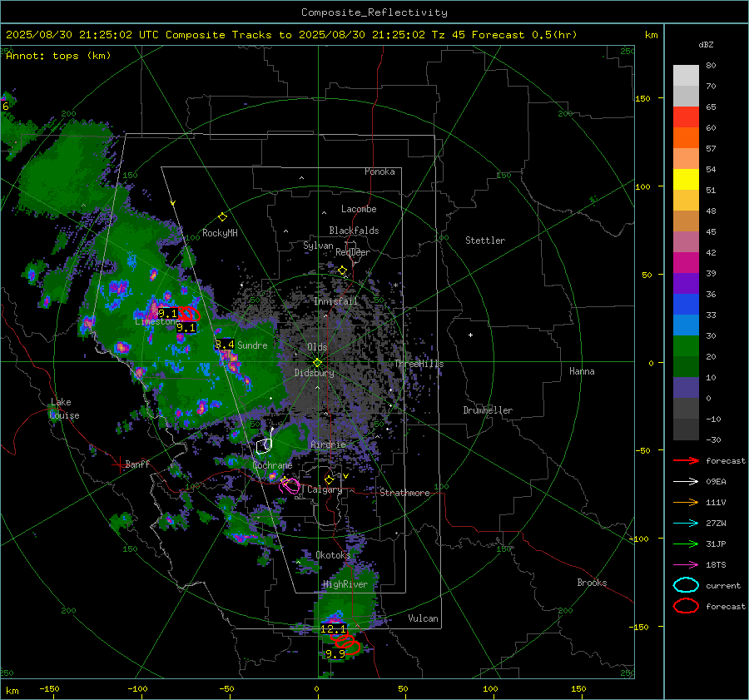Click the Innisfail city label
This screenshot has width=749, height=700.
tap(335, 301)
